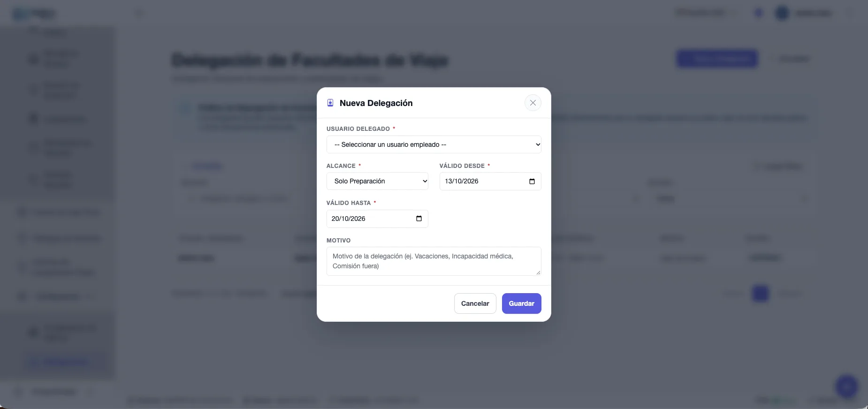The width and height of the screenshot is (868, 409).
Task: Click the USUARIO DELEGADO label
Action: [x=358, y=129]
